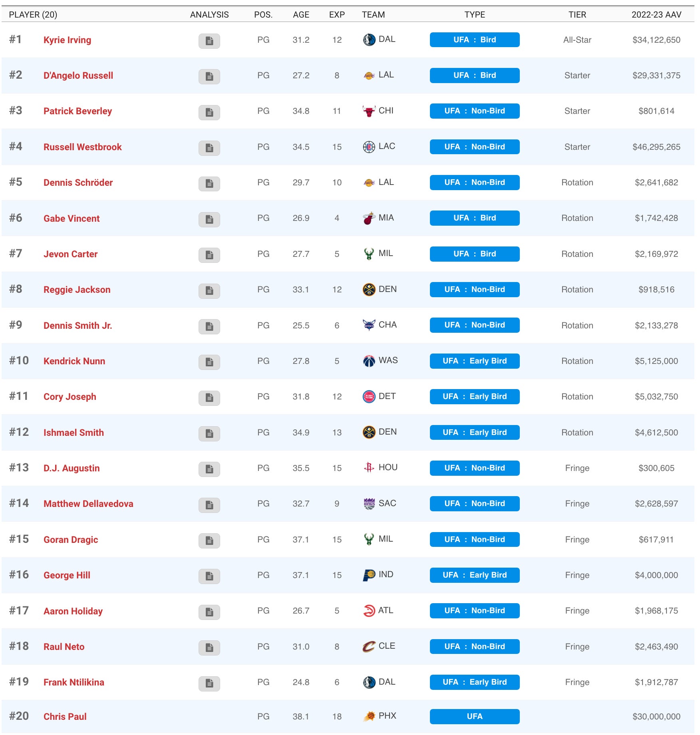Viewport: 700px width, 735px height.
Task: Click Patrick Beverley's UFA Non-Bird badge
Action: tap(474, 111)
